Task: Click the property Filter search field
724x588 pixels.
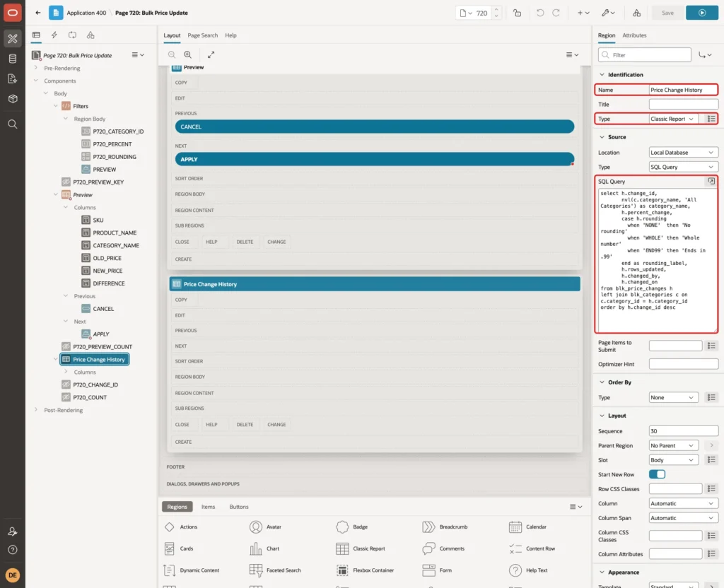Action: coord(645,55)
